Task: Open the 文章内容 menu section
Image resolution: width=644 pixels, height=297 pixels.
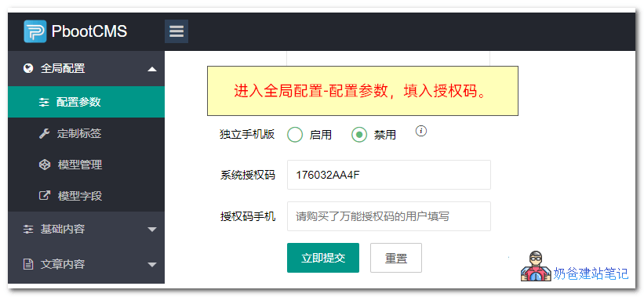Action: coord(86,264)
